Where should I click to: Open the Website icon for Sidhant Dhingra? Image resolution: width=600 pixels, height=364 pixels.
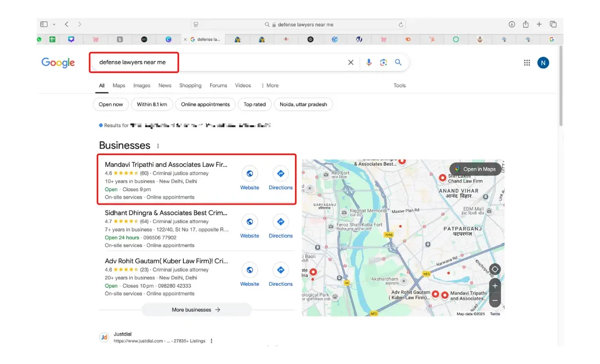point(250,222)
